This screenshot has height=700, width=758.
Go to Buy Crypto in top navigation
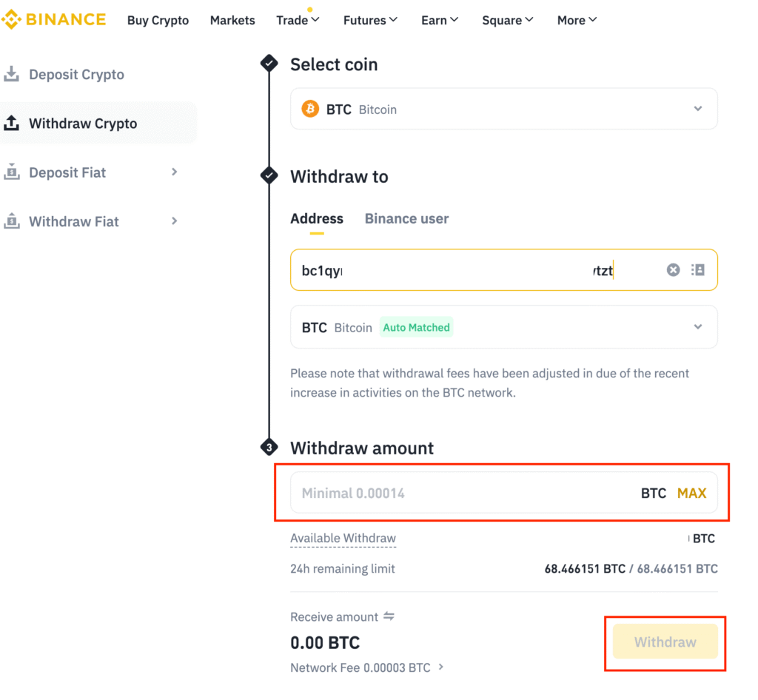(x=158, y=21)
